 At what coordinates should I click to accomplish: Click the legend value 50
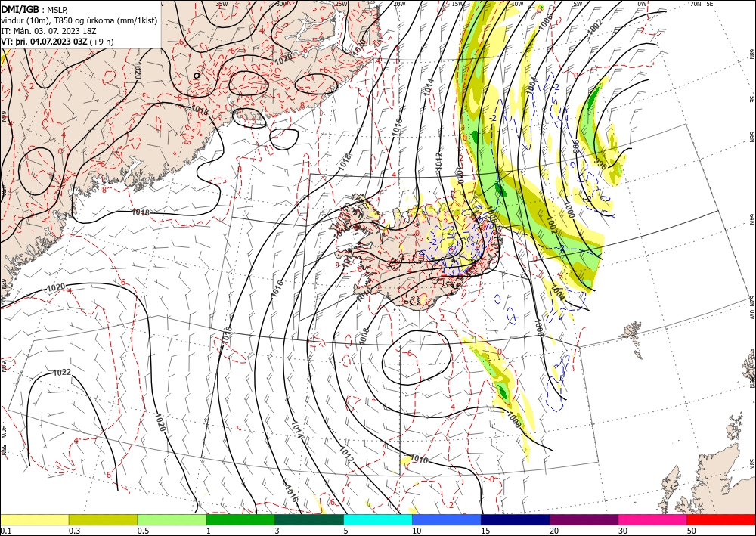coord(692,531)
